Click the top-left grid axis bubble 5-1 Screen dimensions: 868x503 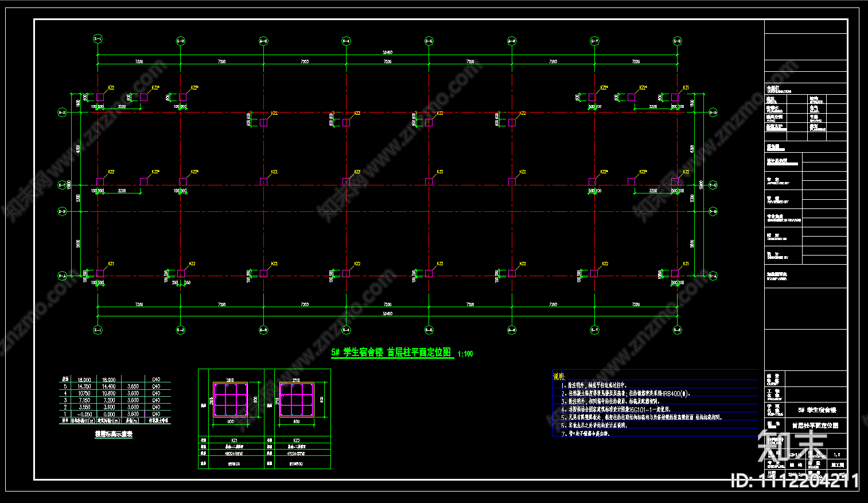[98, 40]
